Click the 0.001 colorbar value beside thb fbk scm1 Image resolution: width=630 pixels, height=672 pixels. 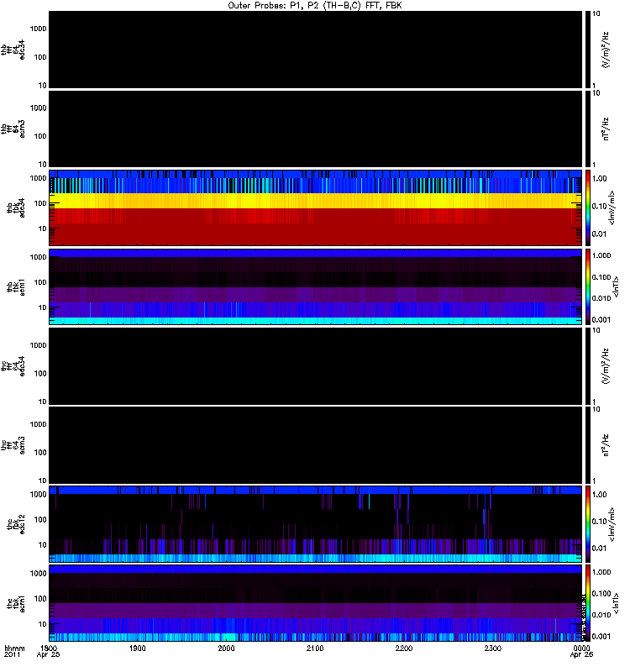(x=601, y=320)
